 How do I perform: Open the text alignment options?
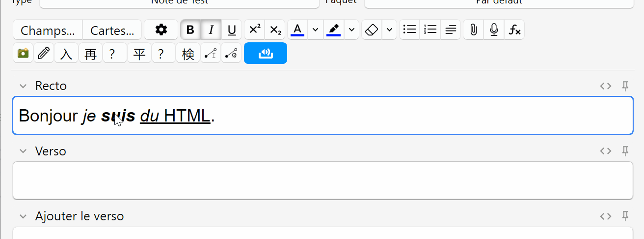click(451, 30)
